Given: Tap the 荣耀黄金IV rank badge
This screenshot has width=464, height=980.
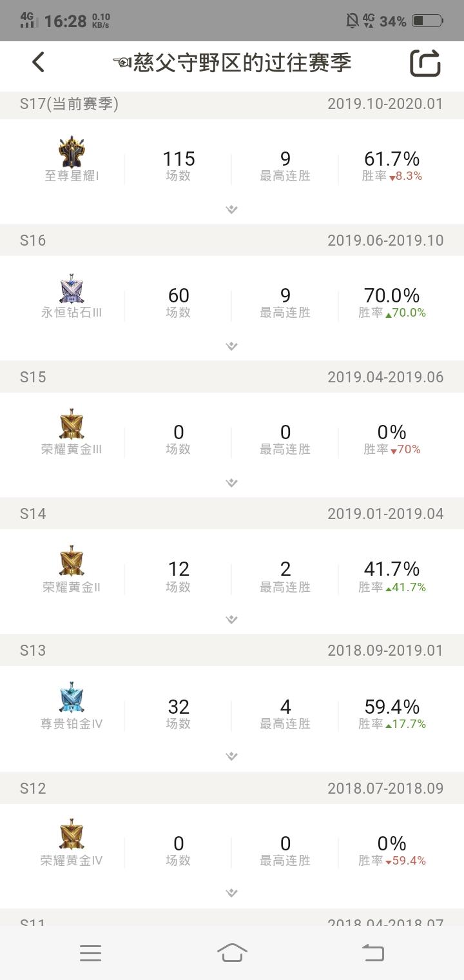Looking at the screenshot, I should point(72,836).
